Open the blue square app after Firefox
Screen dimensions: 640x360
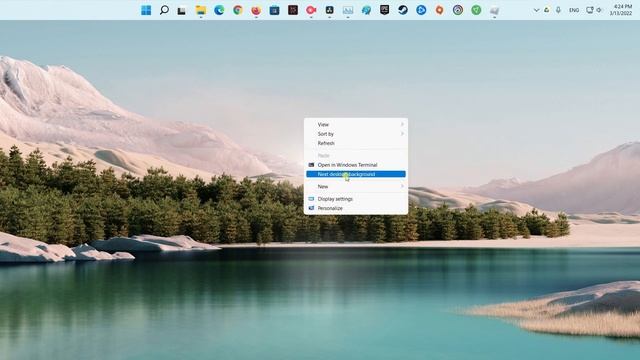click(274, 10)
